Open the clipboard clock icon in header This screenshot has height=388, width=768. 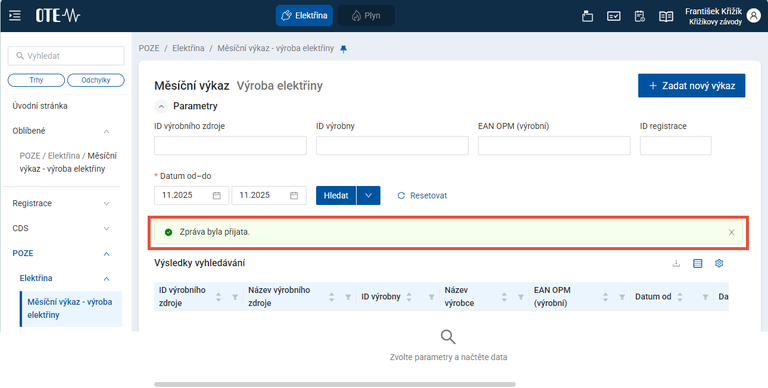[x=639, y=16]
